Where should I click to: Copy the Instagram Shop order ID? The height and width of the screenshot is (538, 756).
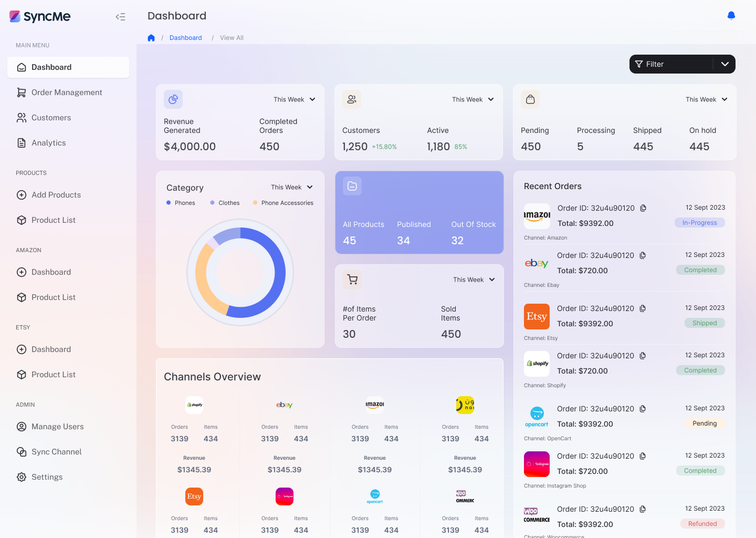[643, 456]
